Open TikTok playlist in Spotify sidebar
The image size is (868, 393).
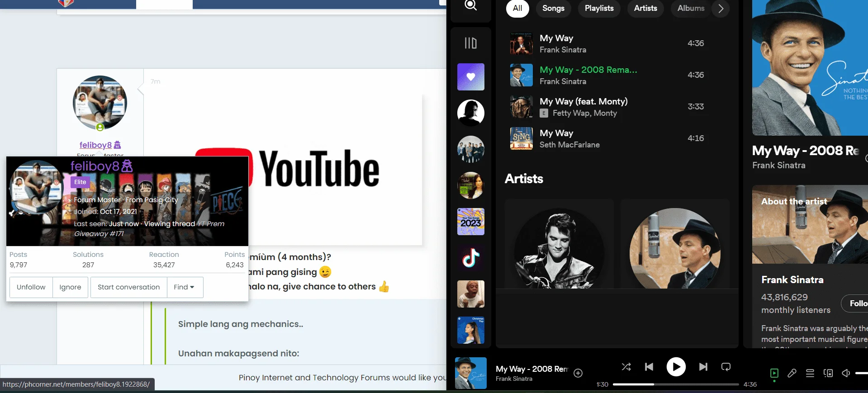(471, 258)
